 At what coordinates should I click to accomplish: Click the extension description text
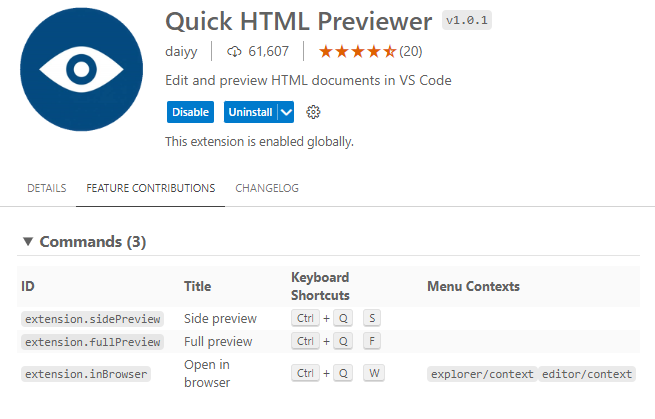(x=308, y=80)
